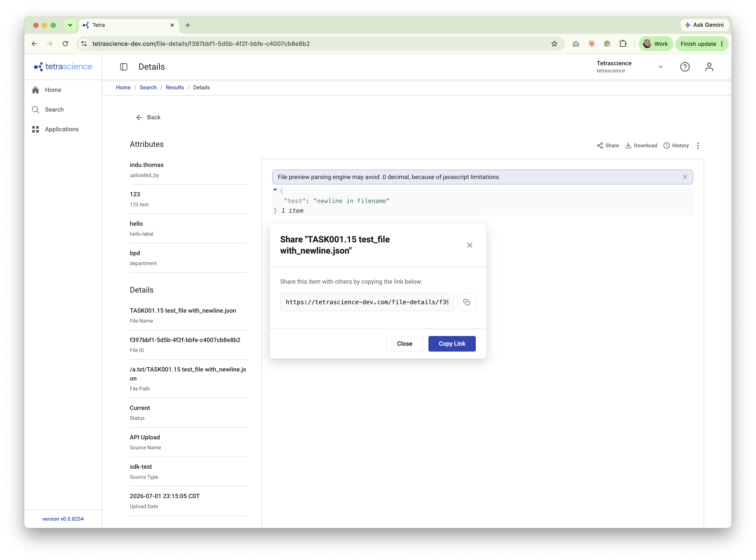This screenshot has width=756, height=560.
Task: Click the File Path /a.txt/TASK001.15 value
Action: point(188,374)
